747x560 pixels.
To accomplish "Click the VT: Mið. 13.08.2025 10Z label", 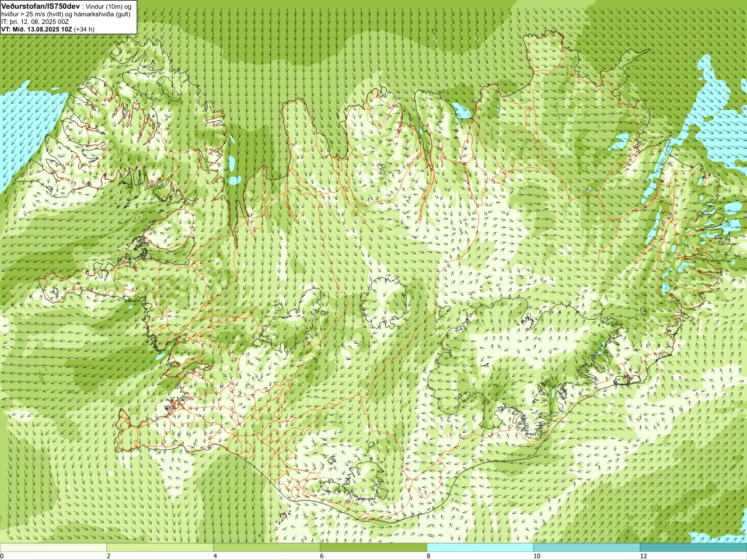I will click(x=38, y=29).
